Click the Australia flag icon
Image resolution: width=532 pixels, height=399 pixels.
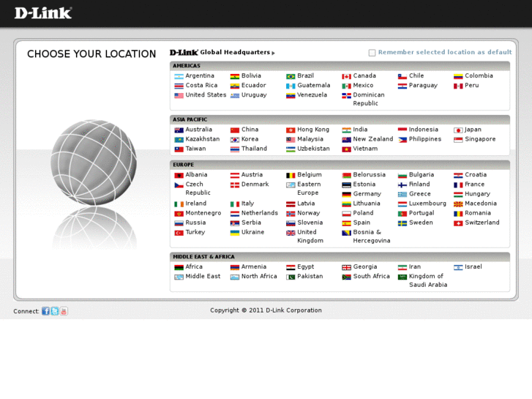(x=179, y=130)
